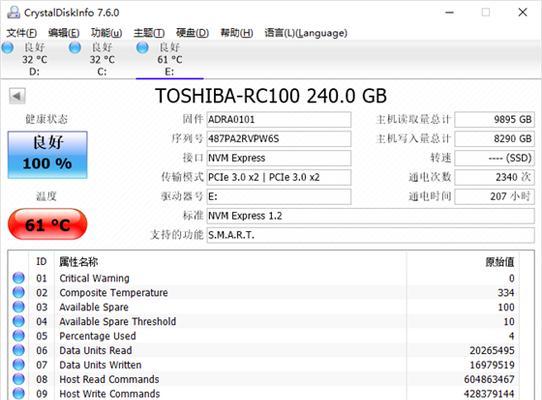The width and height of the screenshot is (542, 400).
Task: Open the 语言(L)(Language) menu
Action: (x=306, y=33)
